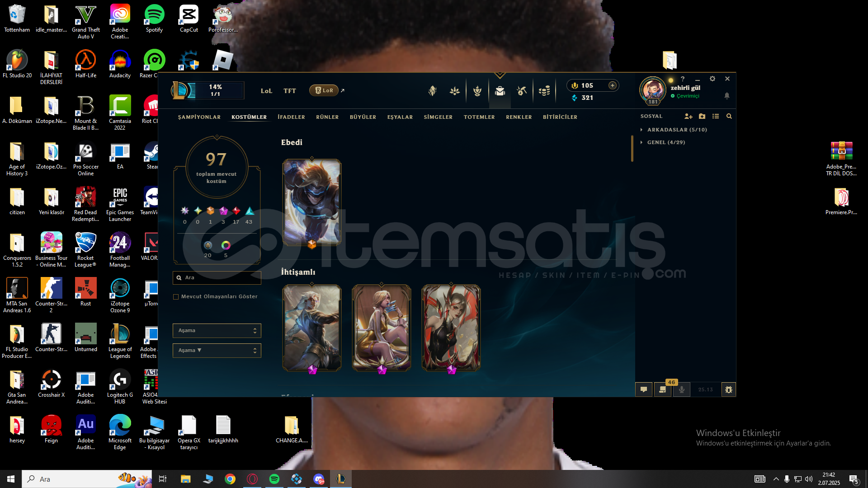The height and width of the screenshot is (488, 868).
Task: Click the summoner avatar portrait
Action: coord(653,89)
